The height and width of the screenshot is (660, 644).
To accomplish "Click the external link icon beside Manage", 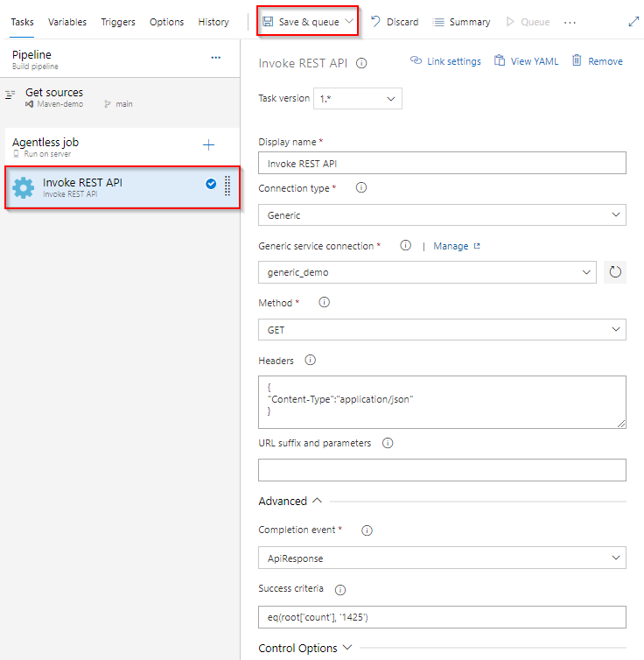I will [477, 246].
